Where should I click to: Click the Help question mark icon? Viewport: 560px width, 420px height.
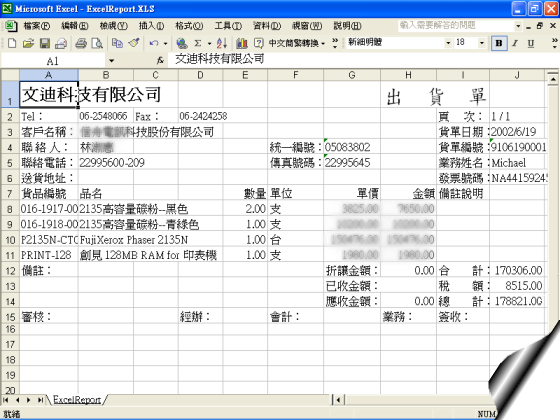click(x=258, y=43)
